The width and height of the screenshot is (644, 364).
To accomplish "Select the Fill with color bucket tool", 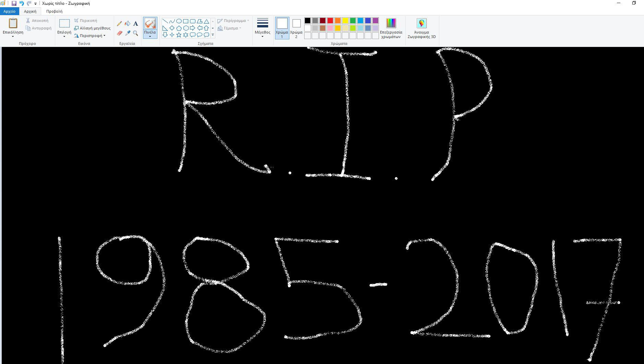I will [x=128, y=24].
